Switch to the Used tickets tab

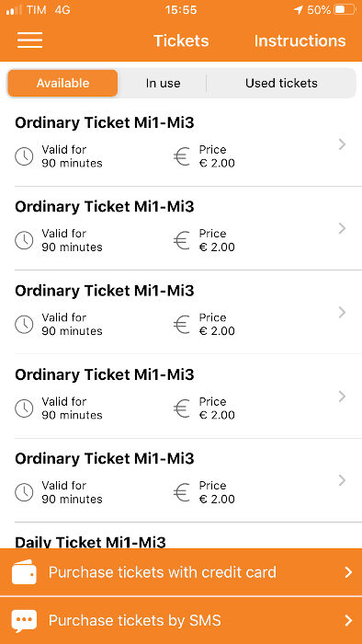coord(281,83)
